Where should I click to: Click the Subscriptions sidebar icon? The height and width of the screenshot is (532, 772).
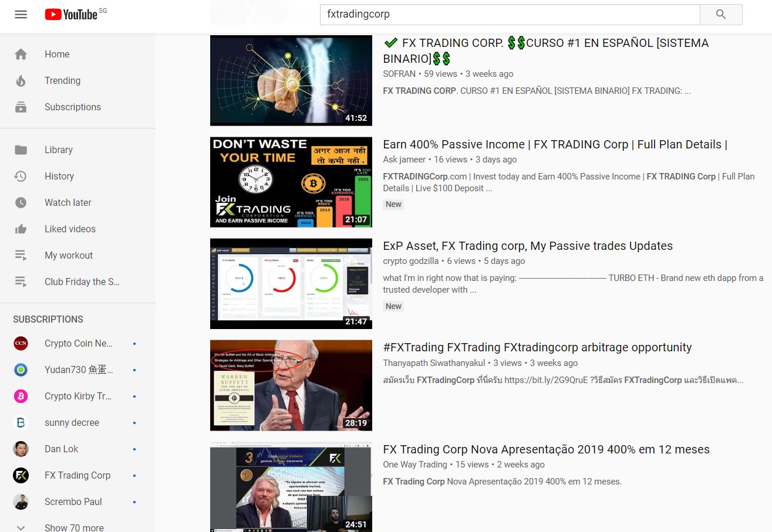21,107
